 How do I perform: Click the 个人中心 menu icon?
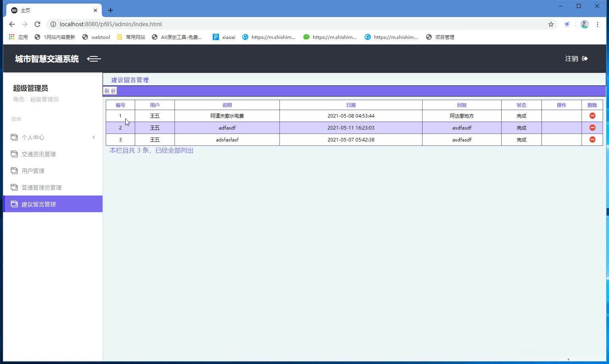[14, 137]
